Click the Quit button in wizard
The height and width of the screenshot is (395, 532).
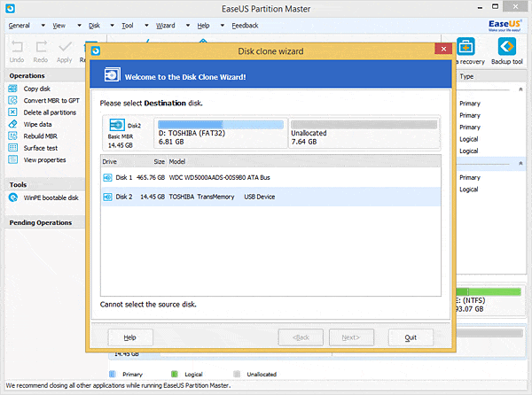click(x=411, y=337)
